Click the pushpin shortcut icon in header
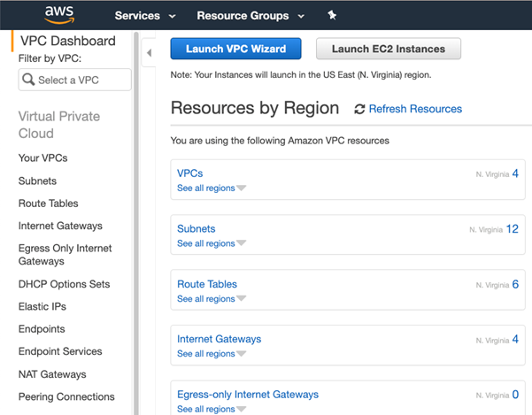 pyautogui.click(x=332, y=15)
